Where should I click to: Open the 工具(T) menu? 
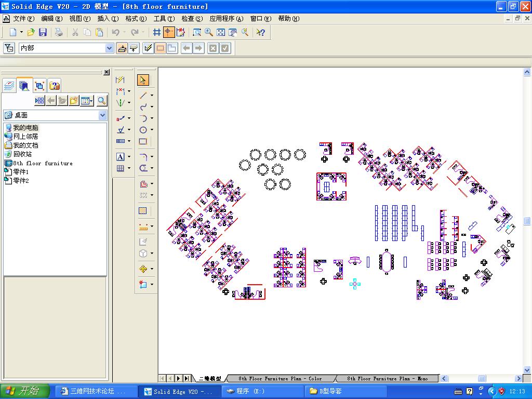(x=164, y=19)
